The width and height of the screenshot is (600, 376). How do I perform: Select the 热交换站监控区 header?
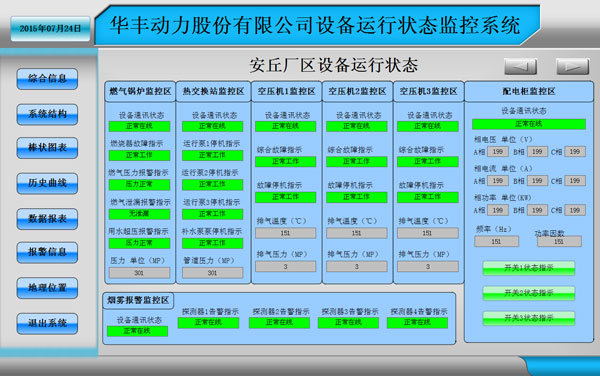[213, 91]
